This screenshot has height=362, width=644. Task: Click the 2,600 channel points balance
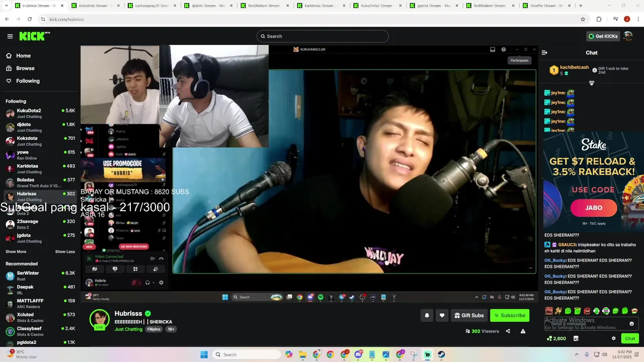pyautogui.click(x=556, y=338)
